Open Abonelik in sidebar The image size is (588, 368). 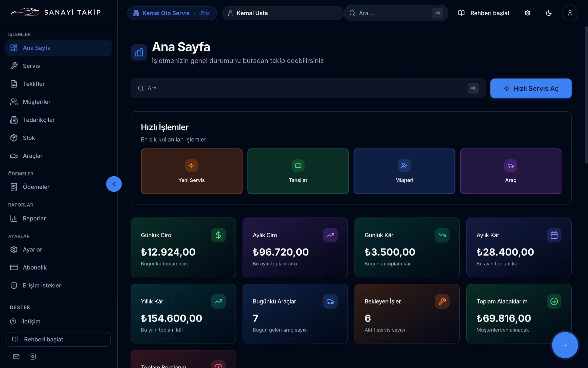[x=59, y=267]
